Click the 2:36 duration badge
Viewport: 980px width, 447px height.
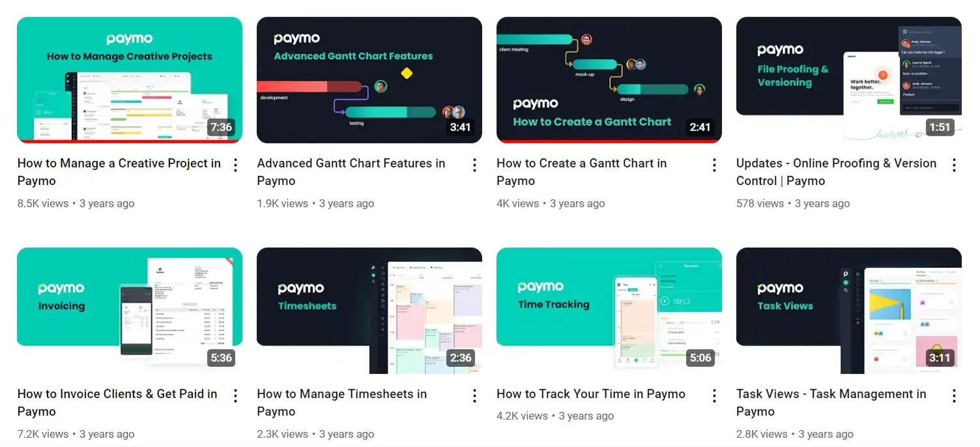[x=461, y=358]
